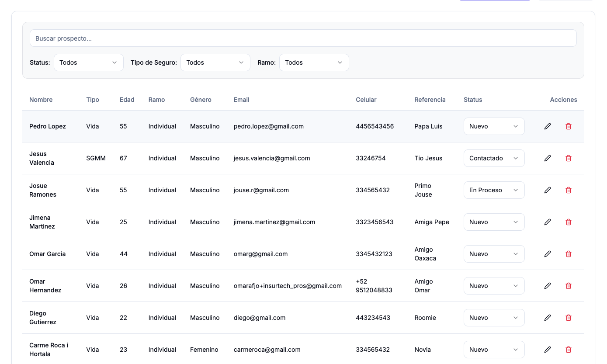Click the Nombre column header
The height and width of the screenshot is (364, 607).
coord(41,100)
